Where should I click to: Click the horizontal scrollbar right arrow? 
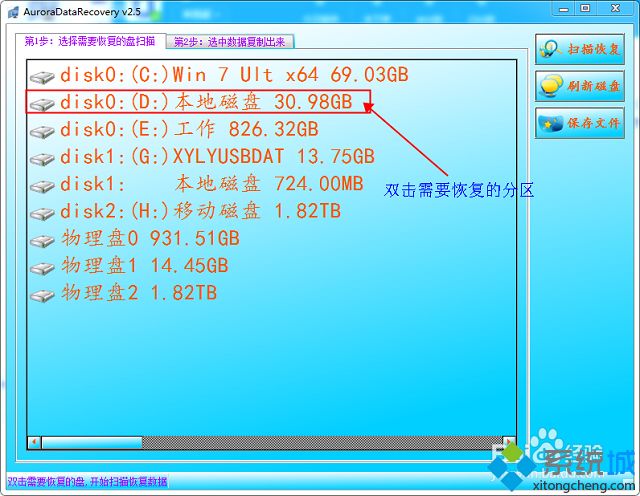(509, 442)
